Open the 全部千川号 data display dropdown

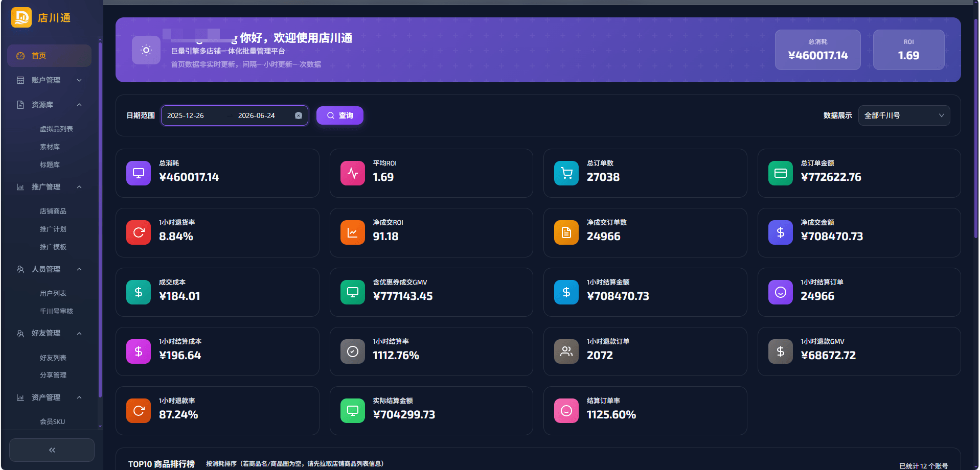coord(904,115)
